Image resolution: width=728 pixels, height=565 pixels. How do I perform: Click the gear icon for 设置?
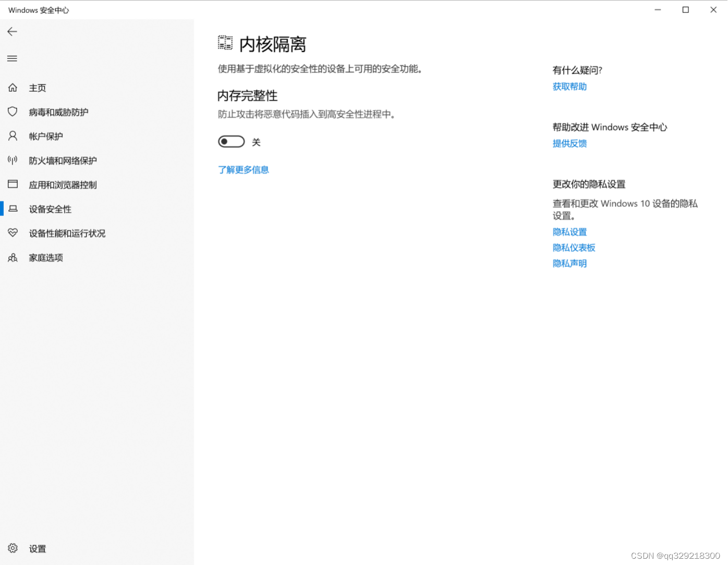(13, 548)
